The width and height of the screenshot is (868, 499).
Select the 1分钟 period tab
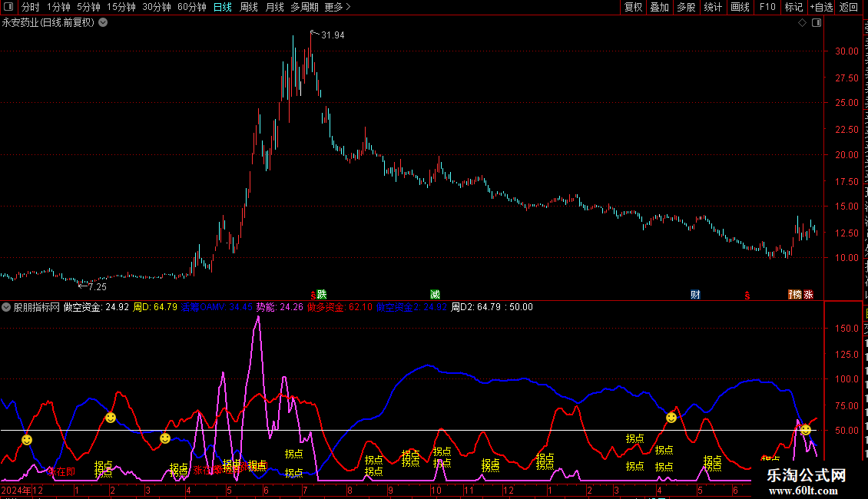(58, 7)
